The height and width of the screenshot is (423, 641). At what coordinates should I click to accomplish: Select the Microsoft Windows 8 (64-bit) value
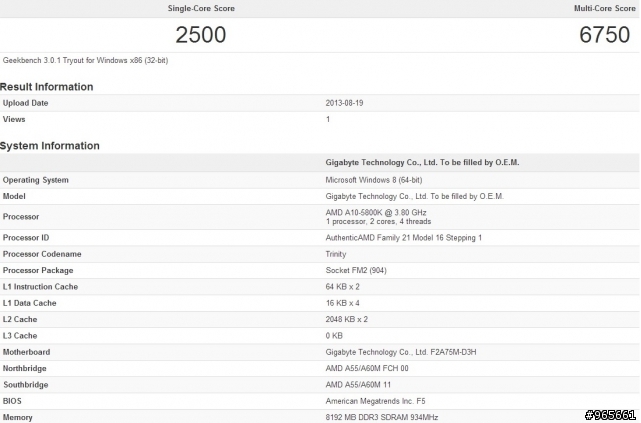click(374, 180)
